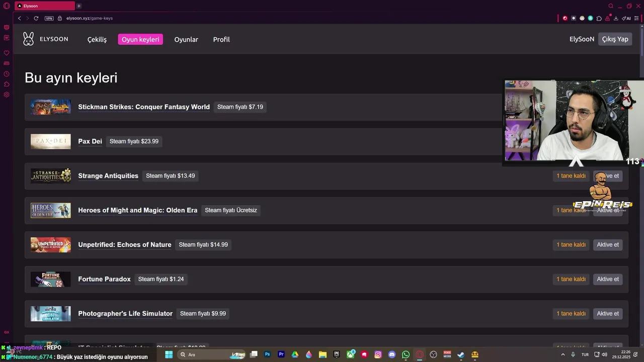
Task: Click the Fortune Paradox thumbnail
Action: click(51, 279)
